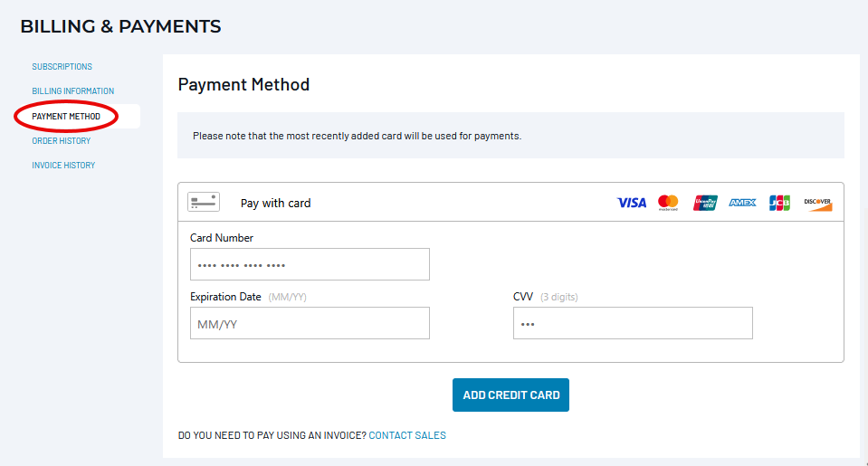The height and width of the screenshot is (466, 868).
Task: Click the Add Credit Card button
Action: click(x=510, y=395)
